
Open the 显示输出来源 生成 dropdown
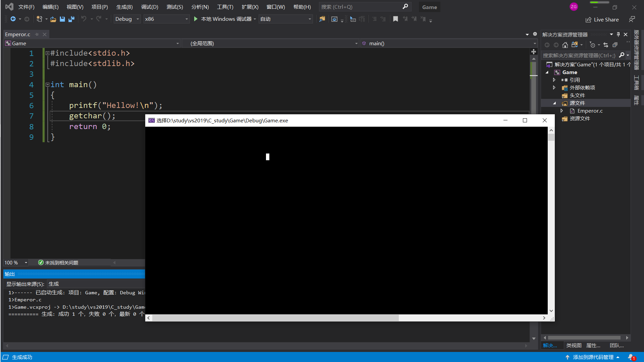click(x=96, y=284)
